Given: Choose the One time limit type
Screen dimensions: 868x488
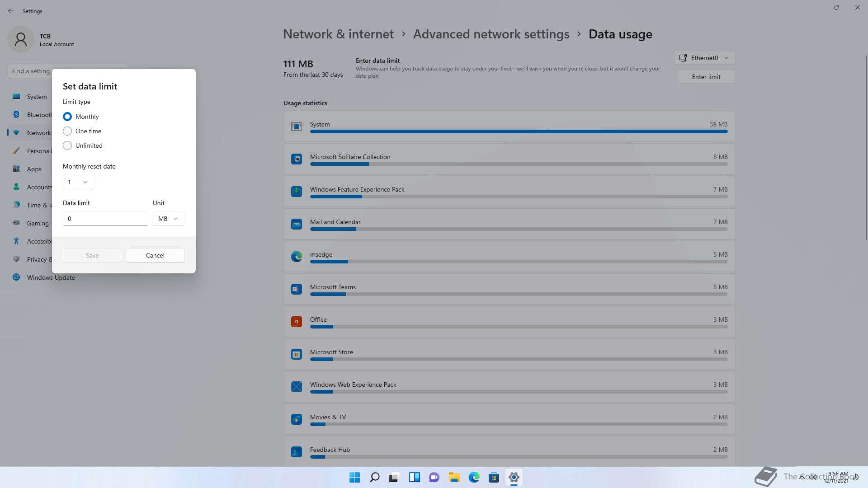Looking at the screenshot, I should click(x=82, y=131).
